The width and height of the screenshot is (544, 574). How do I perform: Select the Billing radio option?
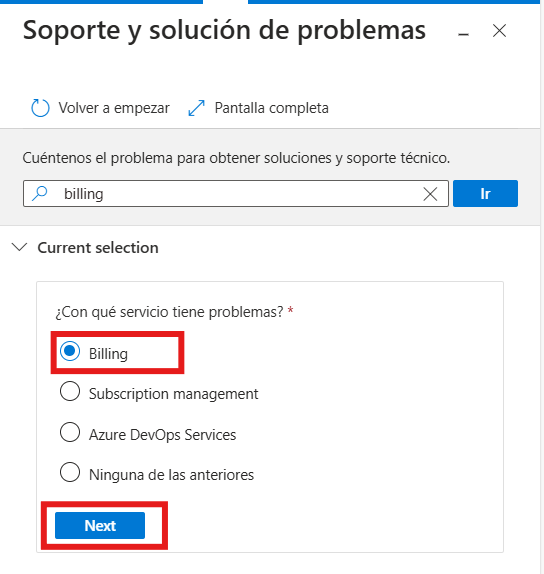(70, 351)
